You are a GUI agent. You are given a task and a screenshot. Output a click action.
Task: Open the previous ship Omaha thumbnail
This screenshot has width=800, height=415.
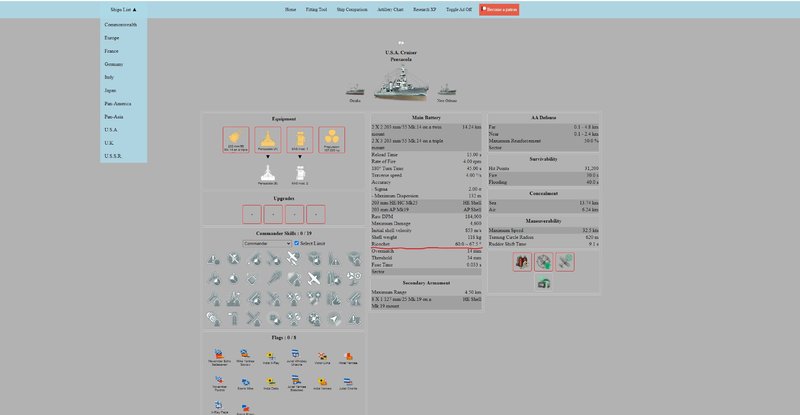(x=355, y=92)
